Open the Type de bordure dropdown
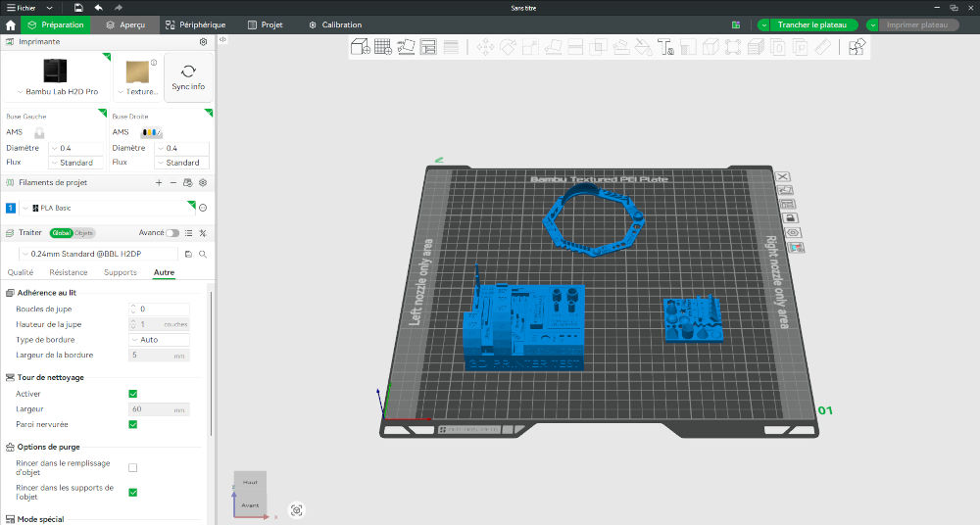Image resolution: width=980 pixels, height=525 pixels. coord(159,340)
